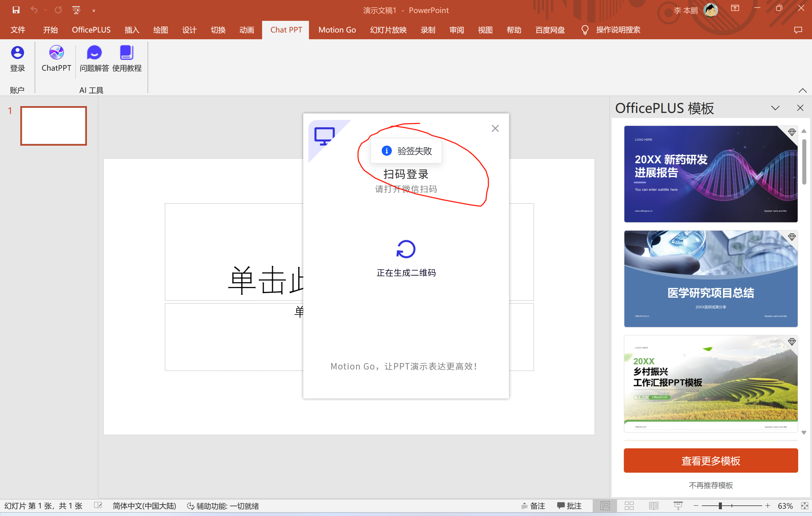Switch to reading view

654,505
